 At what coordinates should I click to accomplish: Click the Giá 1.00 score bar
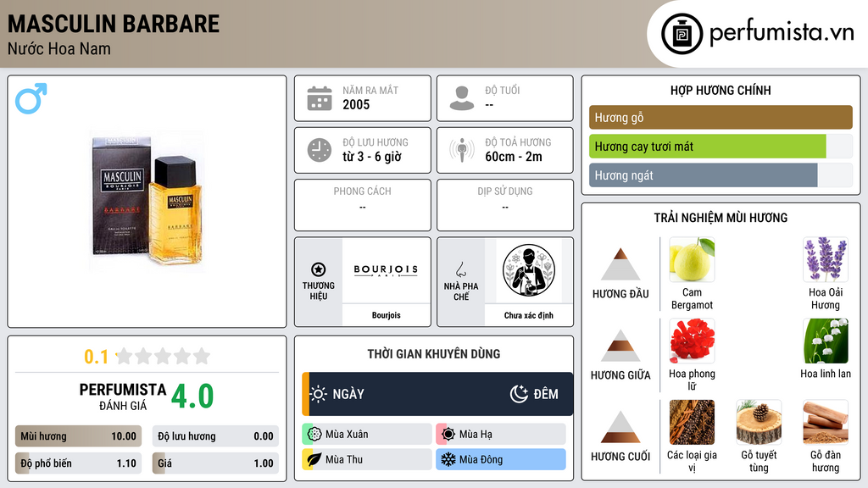point(215,463)
